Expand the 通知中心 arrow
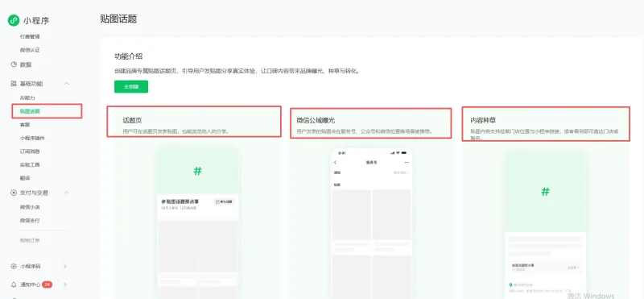644x299 pixels. [65, 284]
